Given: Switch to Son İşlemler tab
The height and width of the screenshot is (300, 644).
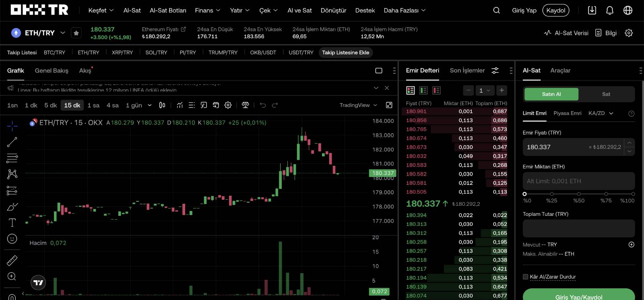Looking at the screenshot, I should point(467,70).
